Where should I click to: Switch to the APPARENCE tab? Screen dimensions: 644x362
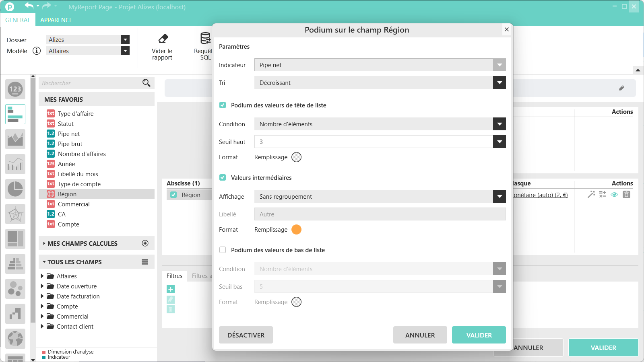(56, 20)
